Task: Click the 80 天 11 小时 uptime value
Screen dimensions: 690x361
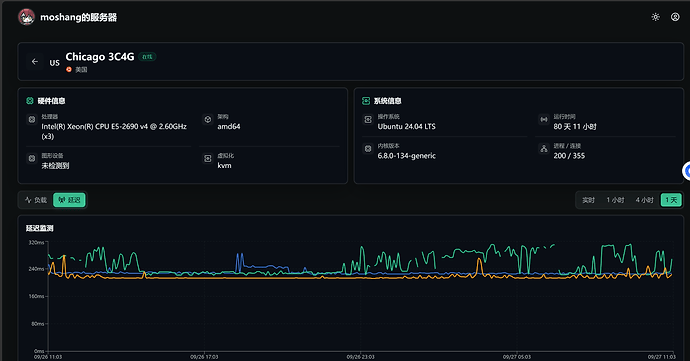Action: 575,126
